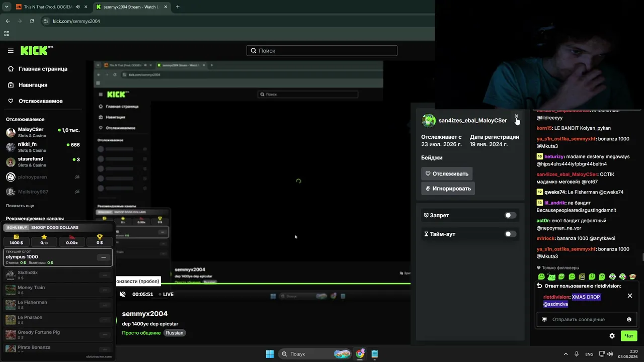Close the san4izes_ebal_MaloyCSer user card
This screenshot has width=644, height=362.
516,116
